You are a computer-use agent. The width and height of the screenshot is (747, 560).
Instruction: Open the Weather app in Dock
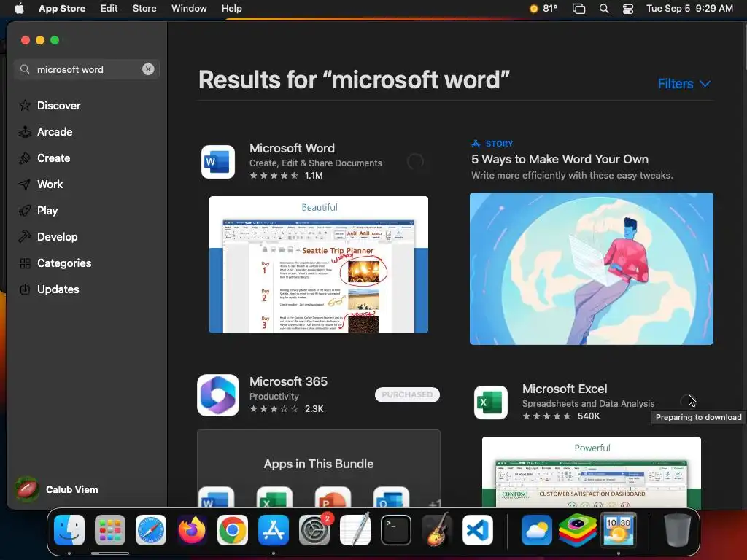click(x=536, y=530)
